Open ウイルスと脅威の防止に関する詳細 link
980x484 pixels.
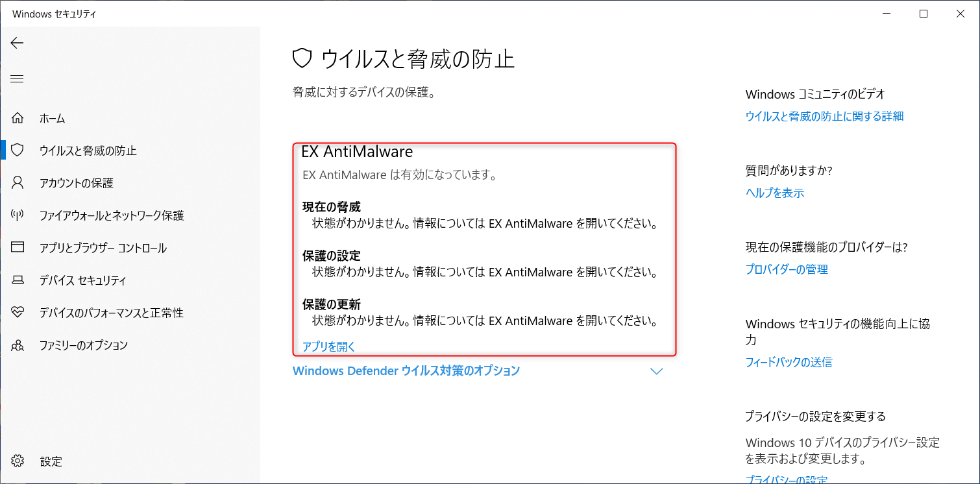pos(824,116)
